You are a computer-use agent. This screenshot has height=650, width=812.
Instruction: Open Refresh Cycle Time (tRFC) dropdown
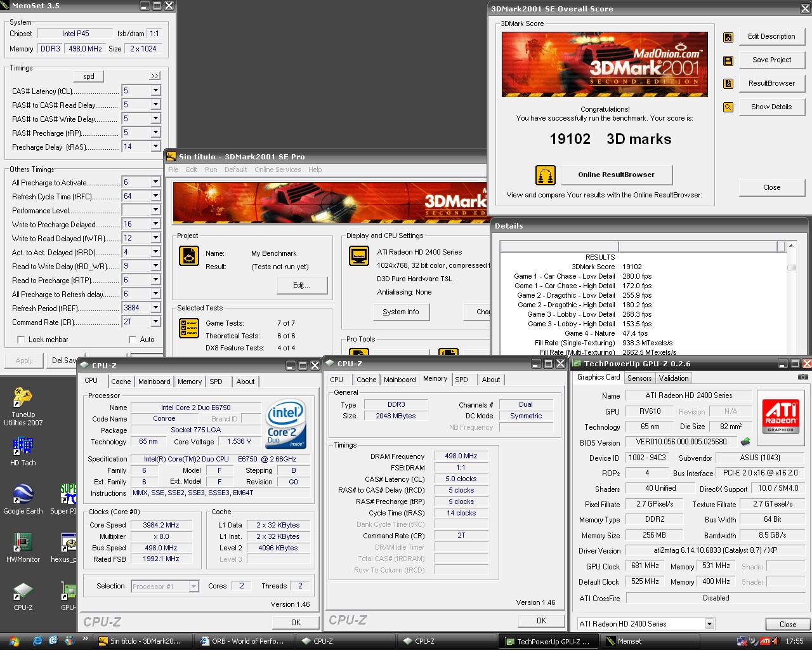pyautogui.click(x=155, y=196)
